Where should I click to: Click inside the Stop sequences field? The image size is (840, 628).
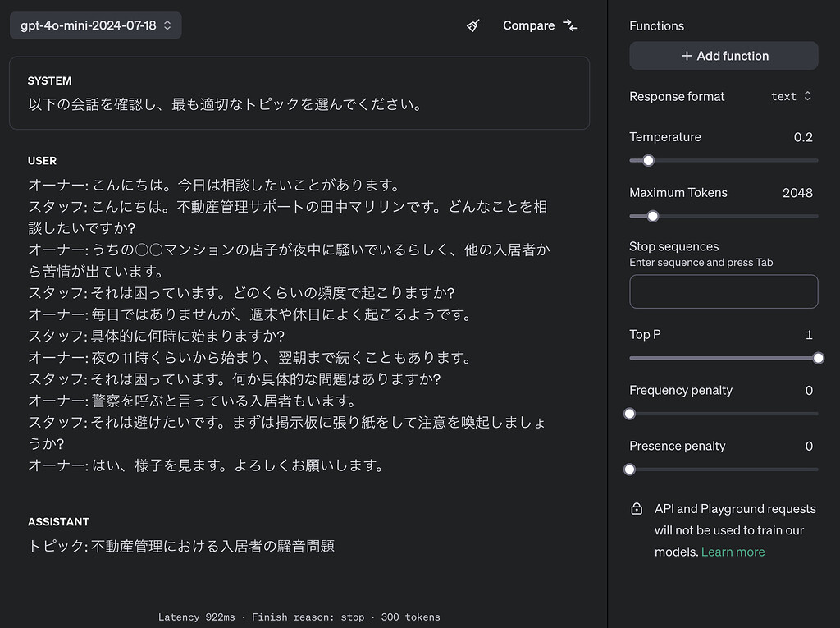(x=724, y=291)
